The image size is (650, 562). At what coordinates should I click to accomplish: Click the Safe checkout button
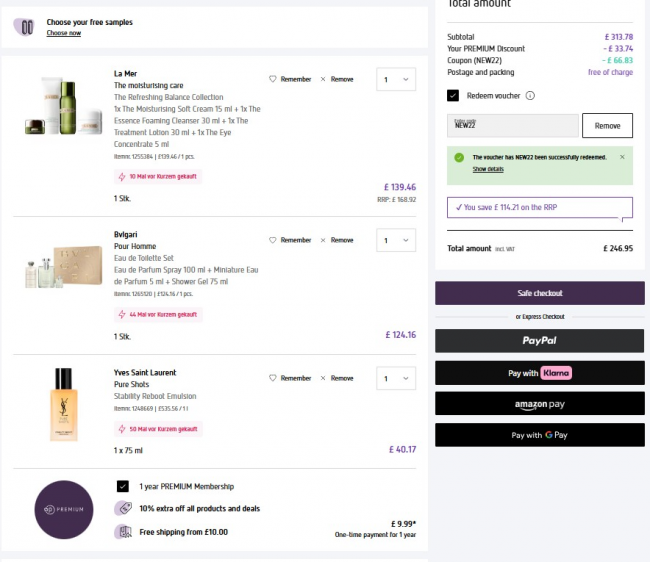click(x=540, y=293)
